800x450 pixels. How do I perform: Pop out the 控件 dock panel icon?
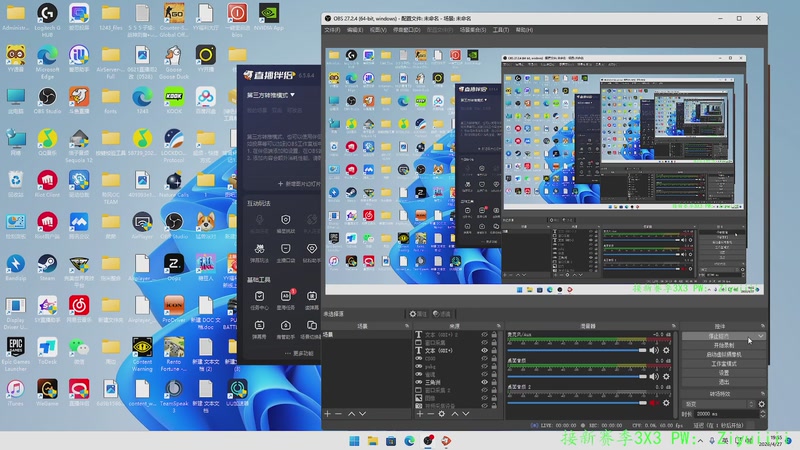click(x=763, y=326)
